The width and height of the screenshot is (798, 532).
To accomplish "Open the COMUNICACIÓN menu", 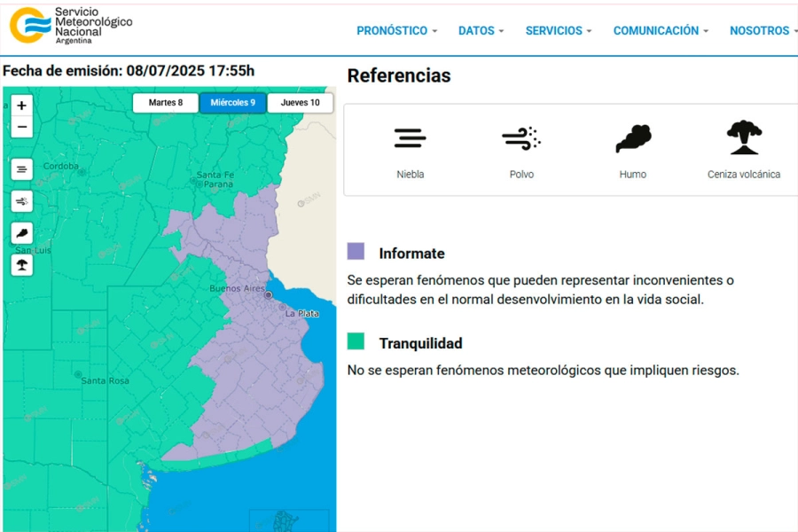I will (661, 31).
